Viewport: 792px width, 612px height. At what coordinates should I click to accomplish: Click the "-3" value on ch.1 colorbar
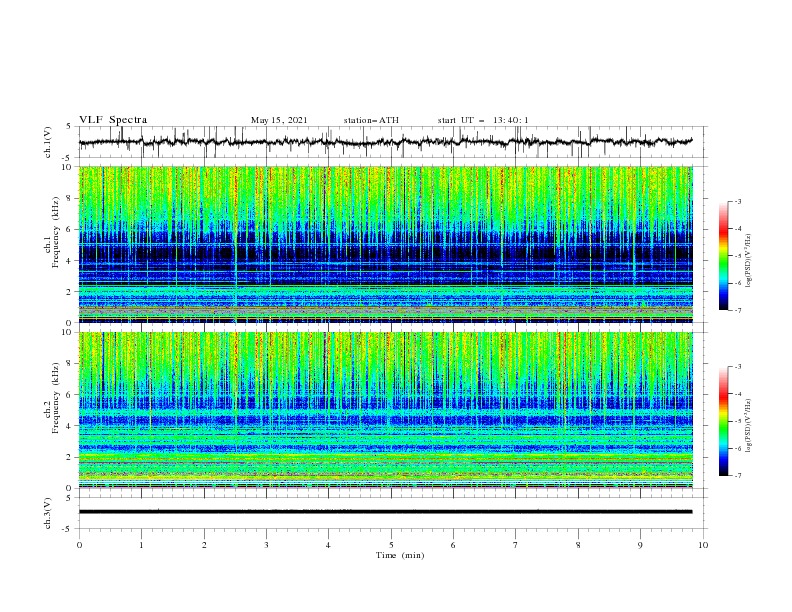pos(737,202)
